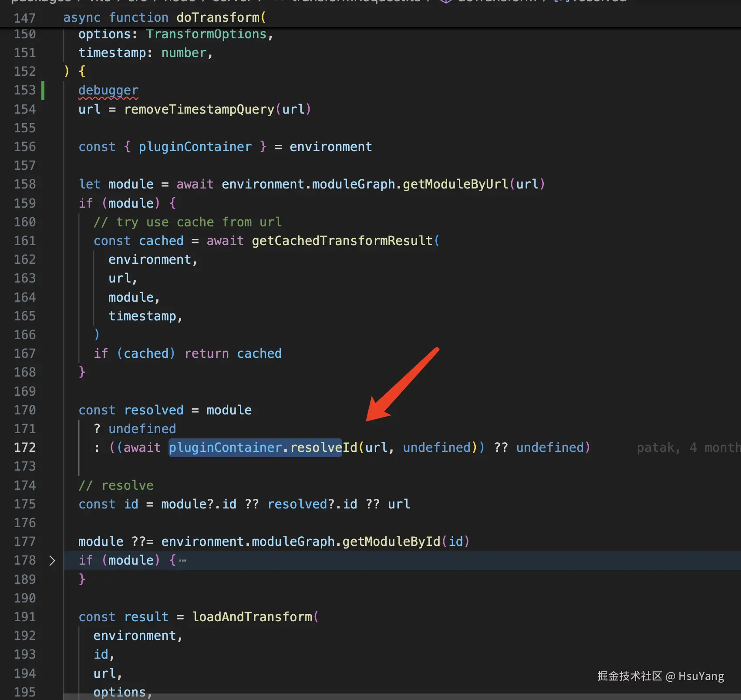Click the green git change marker beside line 153
741x700 pixels.
[x=43, y=90]
